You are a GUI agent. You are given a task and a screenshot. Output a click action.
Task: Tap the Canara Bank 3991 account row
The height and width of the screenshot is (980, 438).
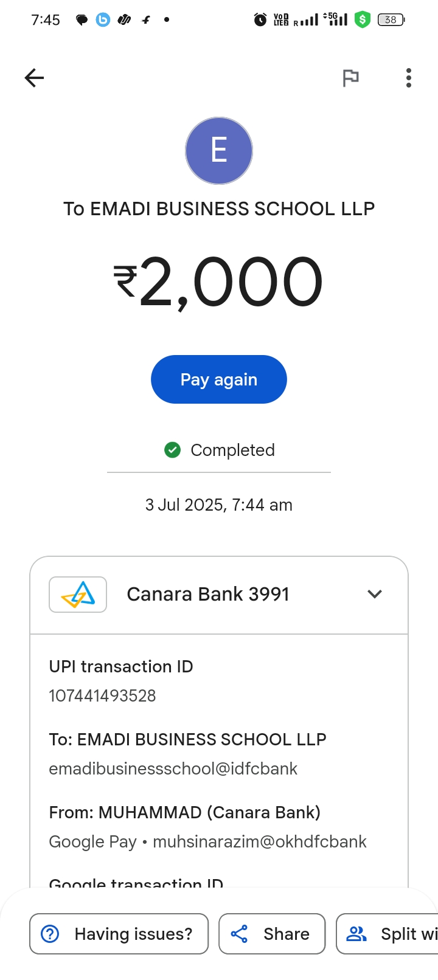coord(208,595)
